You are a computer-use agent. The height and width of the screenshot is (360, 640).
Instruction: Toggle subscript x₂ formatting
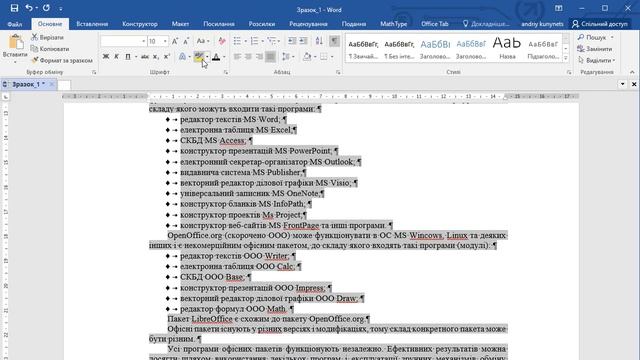click(x=156, y=57)
